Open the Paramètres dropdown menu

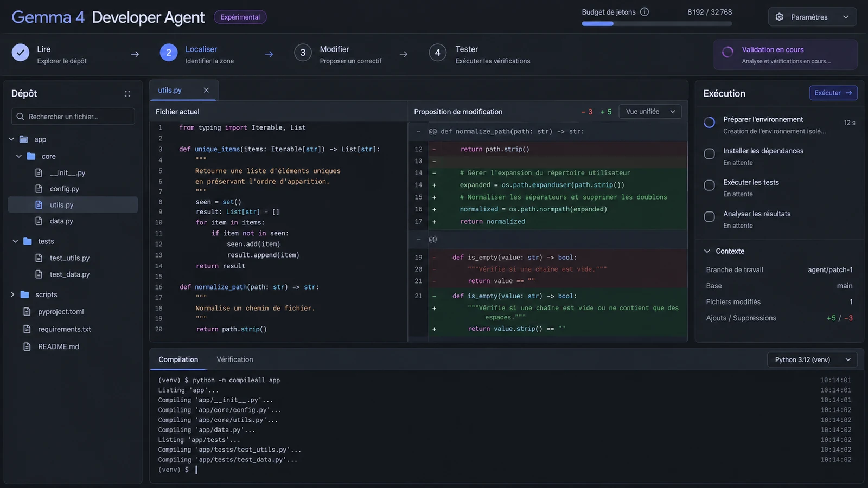pyautogui.click(x=812, y=17)
